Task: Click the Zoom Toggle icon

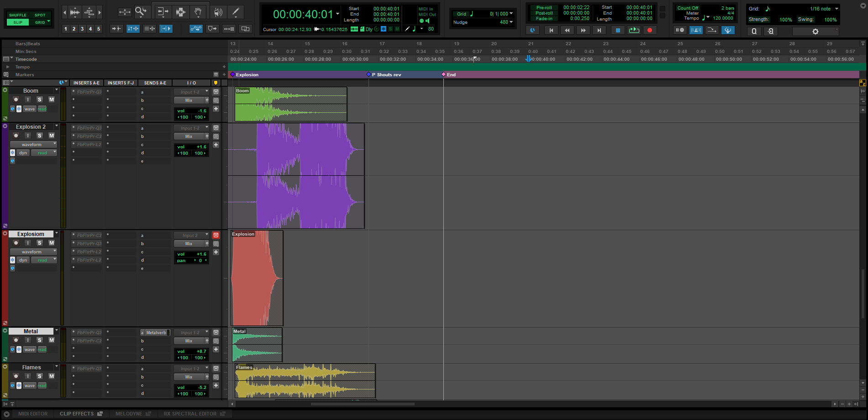Action: [125, 12]
